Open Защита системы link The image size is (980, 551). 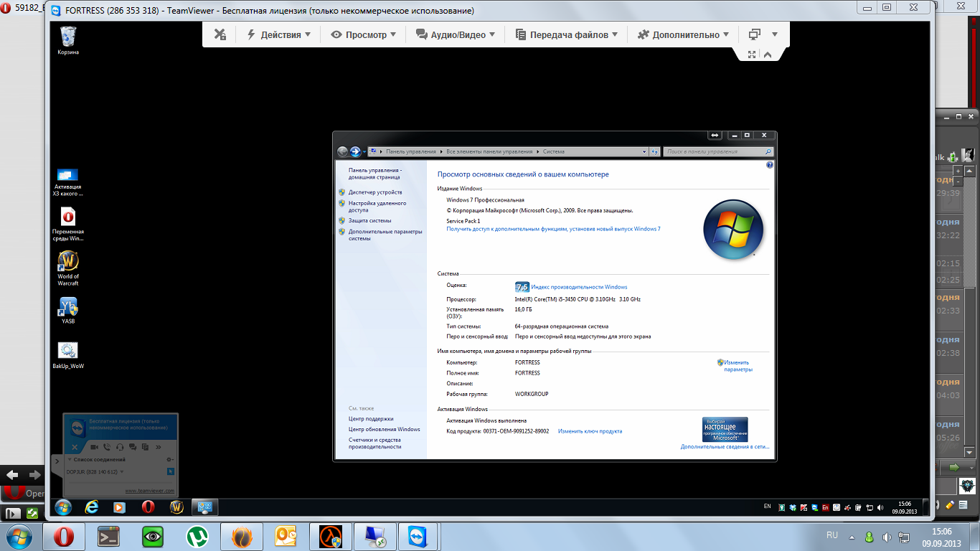[370, 221]
